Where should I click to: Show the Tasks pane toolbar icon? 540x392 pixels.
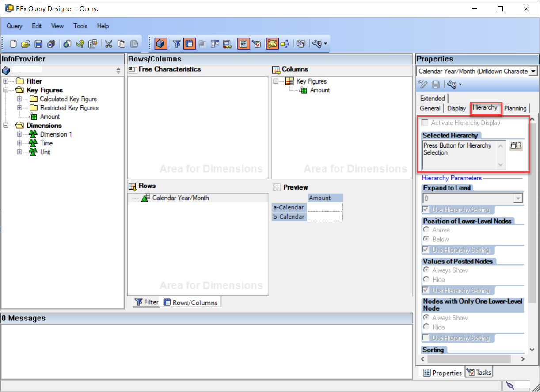(x=256, y=44)
